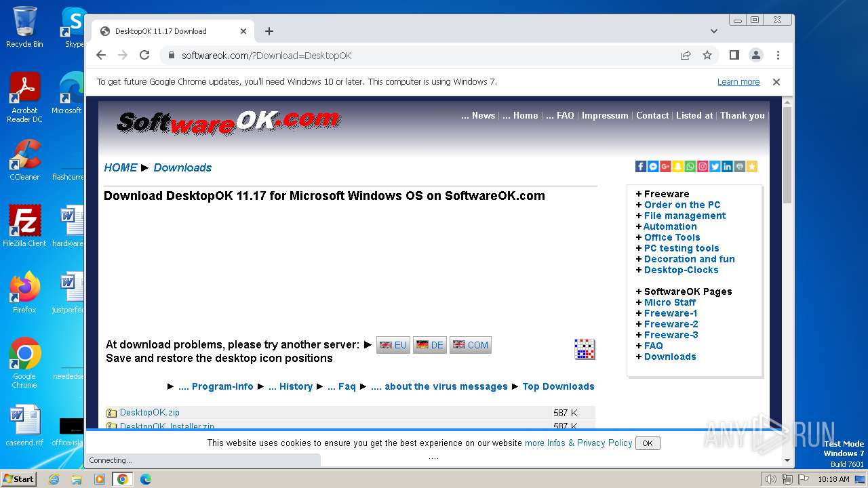Expand File management category
The image size is (868, 488).
pos(685,216)
